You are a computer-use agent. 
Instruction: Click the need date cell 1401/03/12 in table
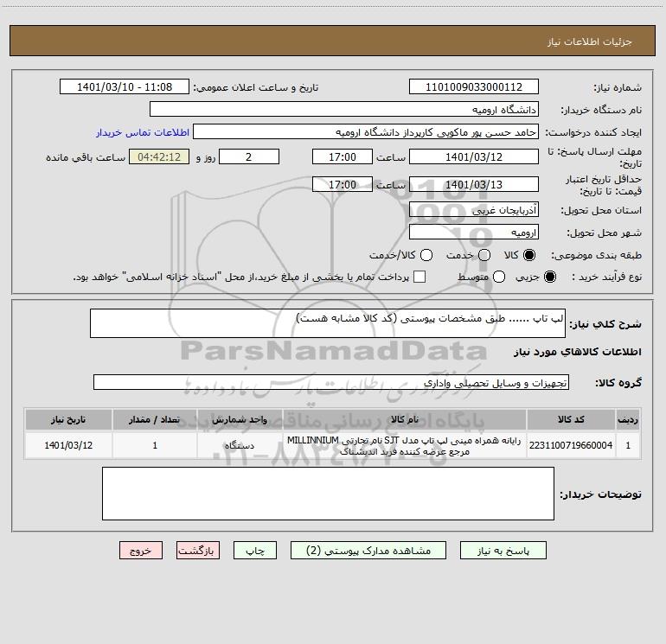[x=68, y=445]
